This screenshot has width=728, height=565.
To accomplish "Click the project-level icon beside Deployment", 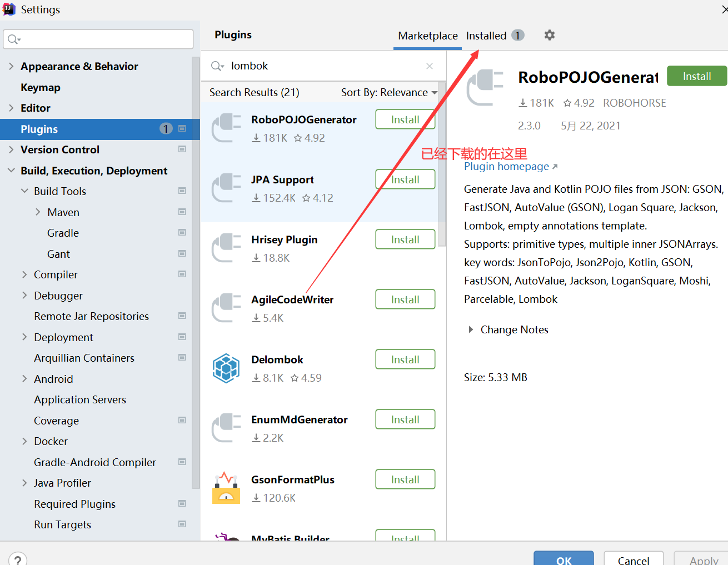I will [x=182, y=337].
